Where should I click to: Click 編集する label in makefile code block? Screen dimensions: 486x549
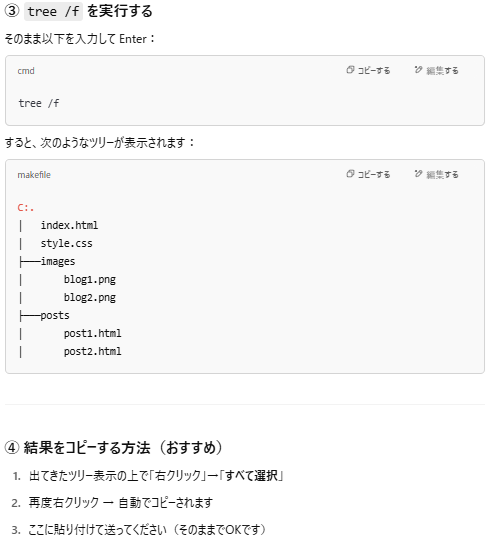pyautogui.click(x=442, y=174)
